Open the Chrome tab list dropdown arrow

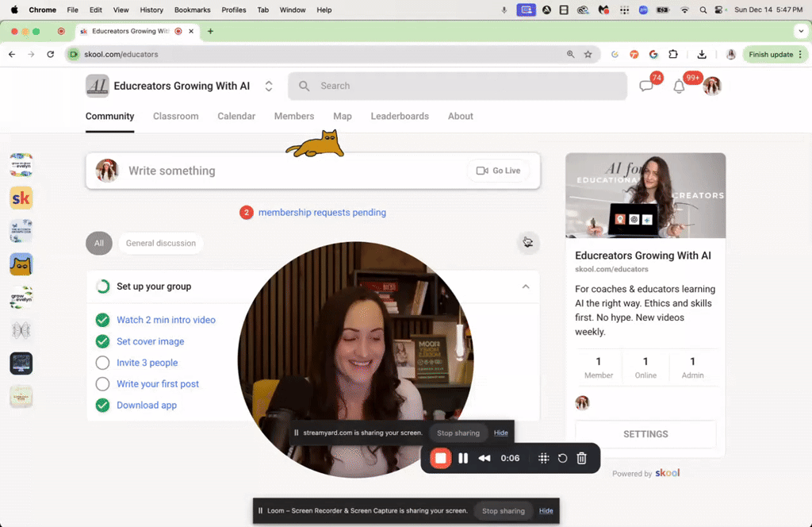click(801, 31)
